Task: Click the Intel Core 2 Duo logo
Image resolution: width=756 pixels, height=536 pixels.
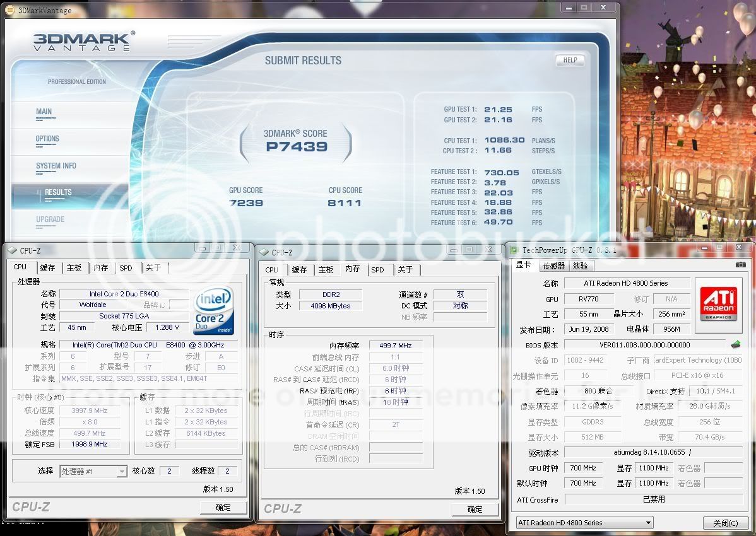Action: [x=214, y=310]
